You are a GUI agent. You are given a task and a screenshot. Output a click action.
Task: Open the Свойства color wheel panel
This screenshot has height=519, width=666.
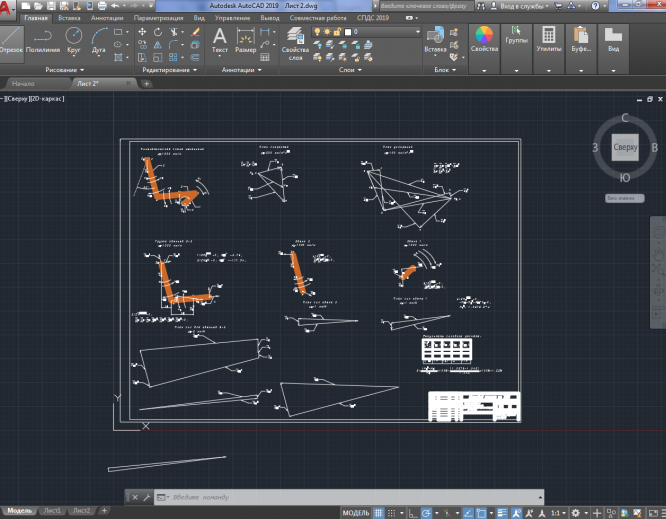[x=484, y=40]
